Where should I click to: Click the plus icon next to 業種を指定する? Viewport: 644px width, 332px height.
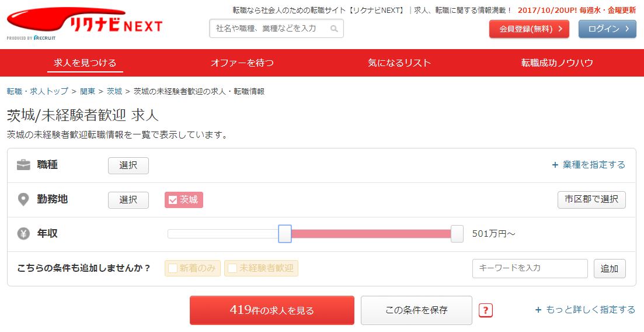tap(555, 165)
